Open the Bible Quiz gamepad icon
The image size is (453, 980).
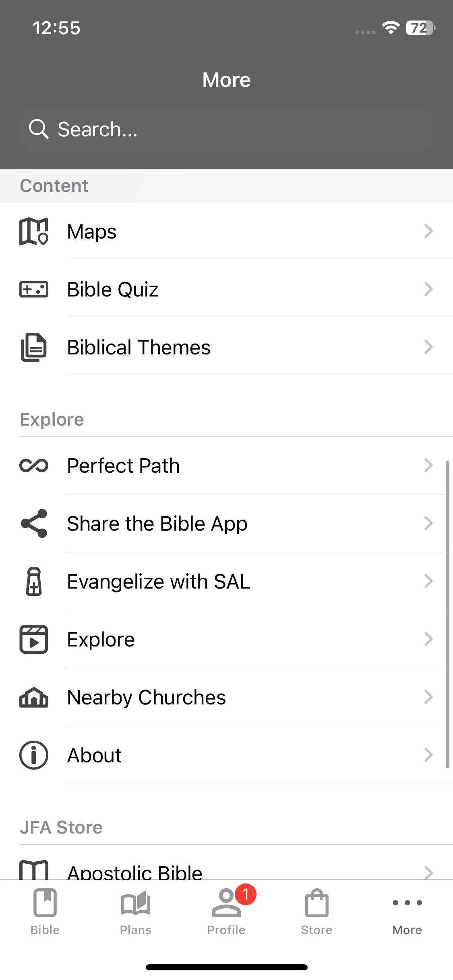34,289
